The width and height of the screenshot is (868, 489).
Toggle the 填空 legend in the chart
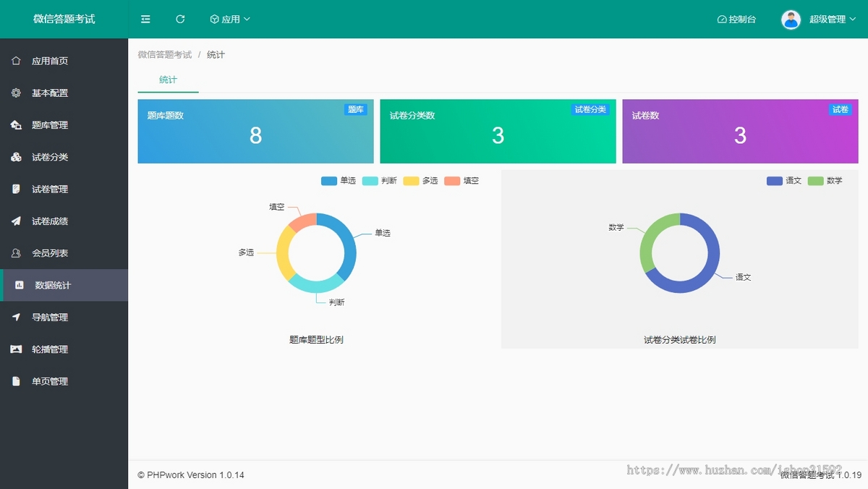coord(461,181)
